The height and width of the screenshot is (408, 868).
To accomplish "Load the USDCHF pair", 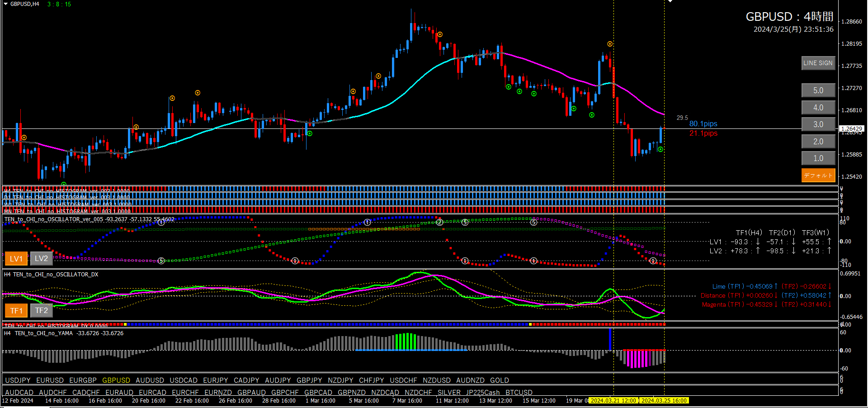I will point(403,380).
